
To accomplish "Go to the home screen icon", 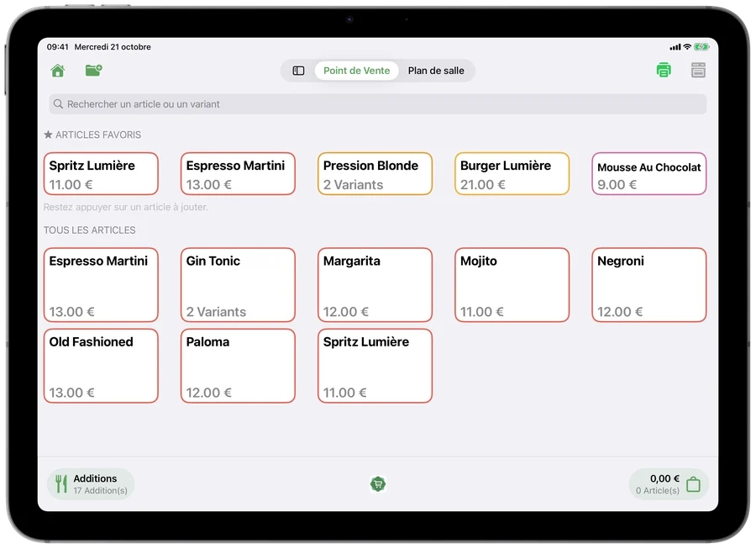I will (58, 71).
